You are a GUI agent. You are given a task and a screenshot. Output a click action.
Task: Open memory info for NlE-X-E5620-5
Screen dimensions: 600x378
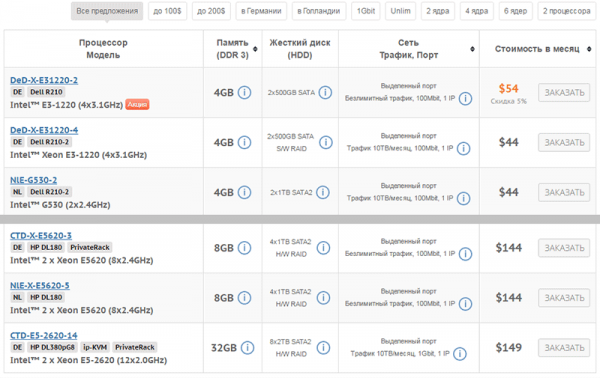(245, 298)
